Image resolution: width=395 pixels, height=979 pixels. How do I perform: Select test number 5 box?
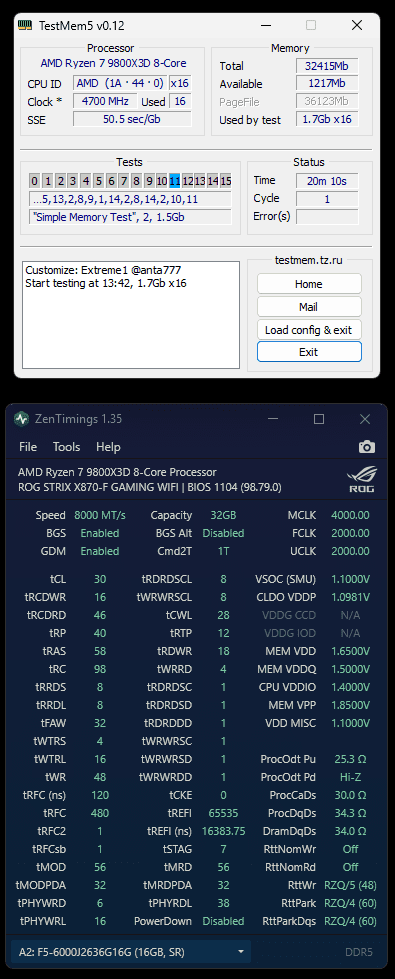pyautogui.click(x=99, y=181)
